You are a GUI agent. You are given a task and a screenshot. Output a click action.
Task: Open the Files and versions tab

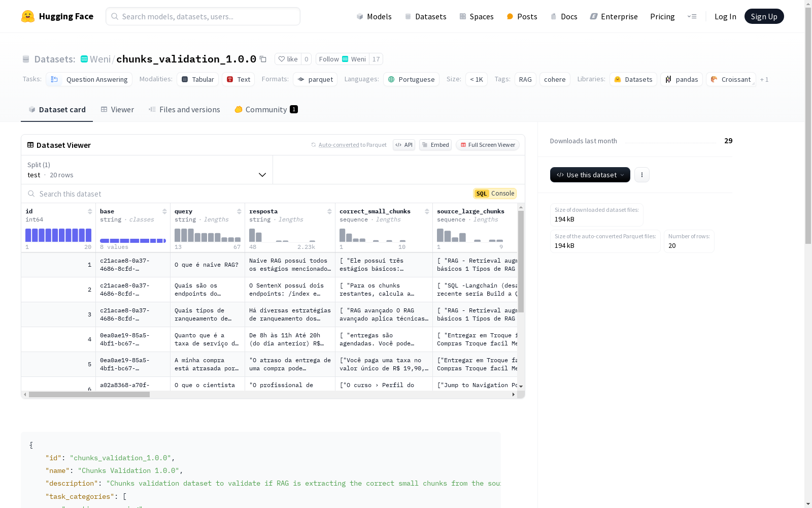click(184, 110)
